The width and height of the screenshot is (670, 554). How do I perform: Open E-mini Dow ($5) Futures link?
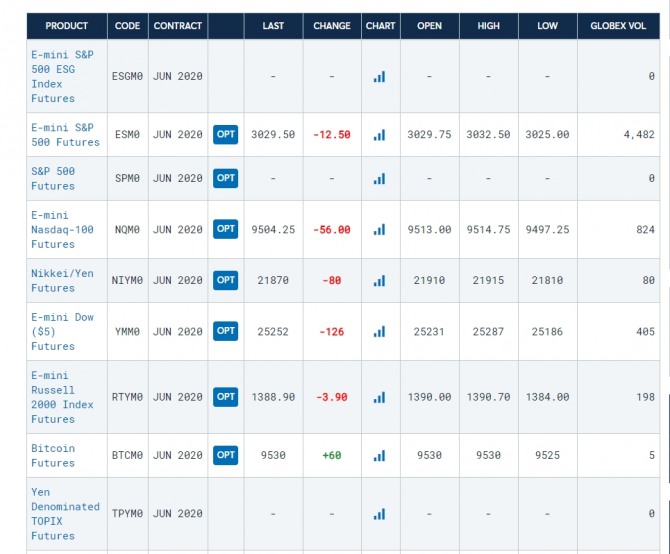[62, 332]
